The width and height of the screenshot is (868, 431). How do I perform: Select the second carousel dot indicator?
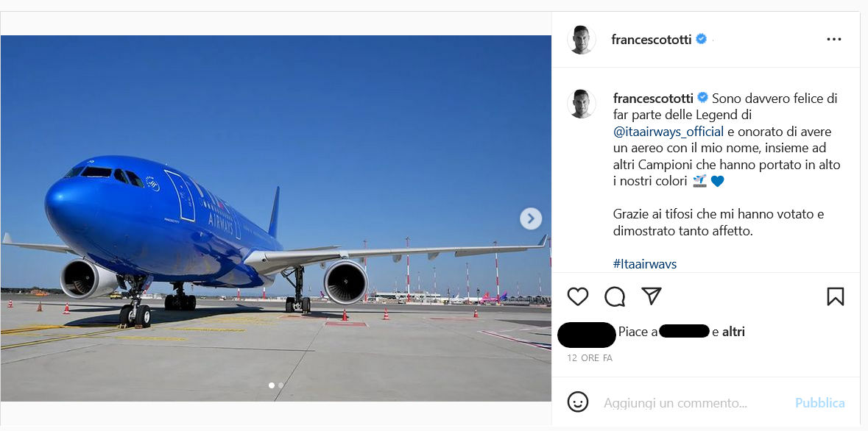(280, 385)
